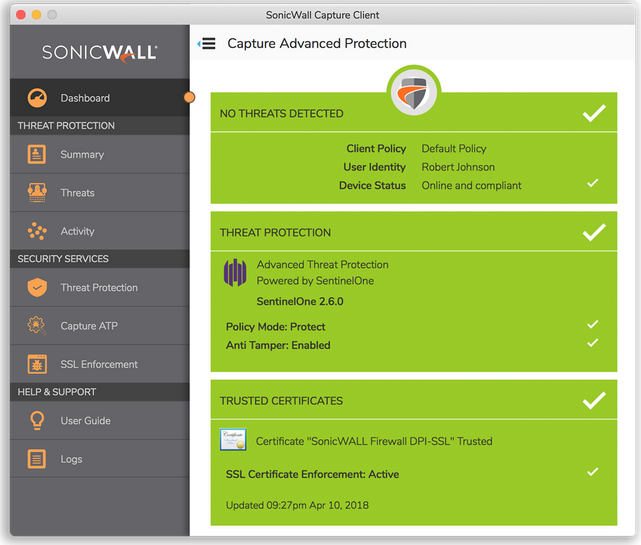Click the Summary sidebar icon
The width and height of the screenshot is (641, 545).
pos(37,155)
